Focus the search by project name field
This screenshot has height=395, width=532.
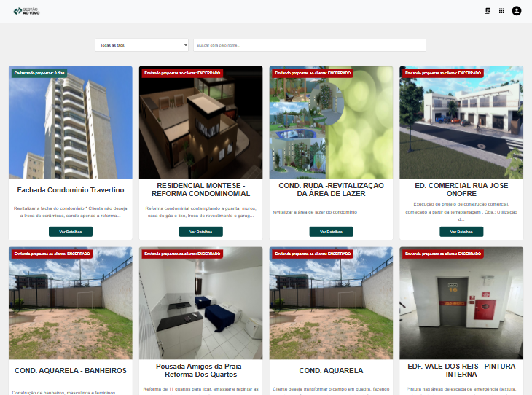pos(310,45)
